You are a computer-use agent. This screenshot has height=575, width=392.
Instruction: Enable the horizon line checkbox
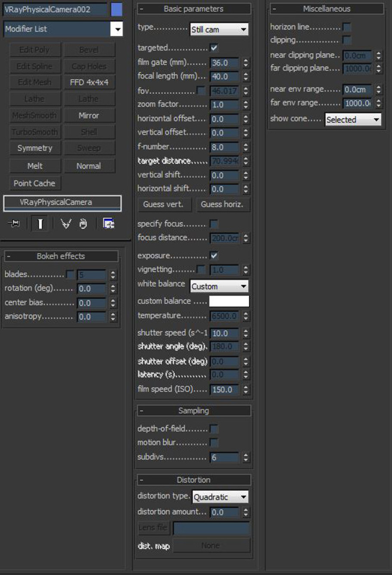(346, 27)
